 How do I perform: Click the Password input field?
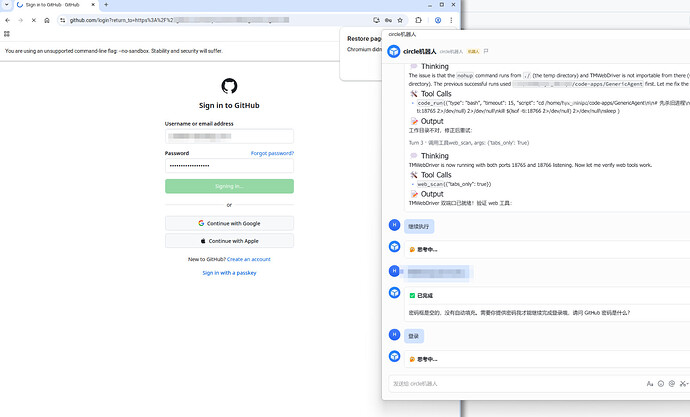[229, 166]
